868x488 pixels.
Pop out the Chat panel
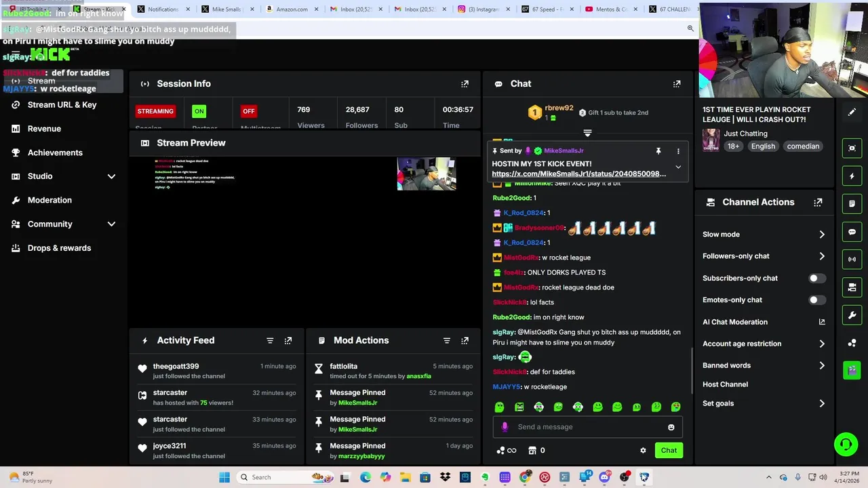pos(677,84)
